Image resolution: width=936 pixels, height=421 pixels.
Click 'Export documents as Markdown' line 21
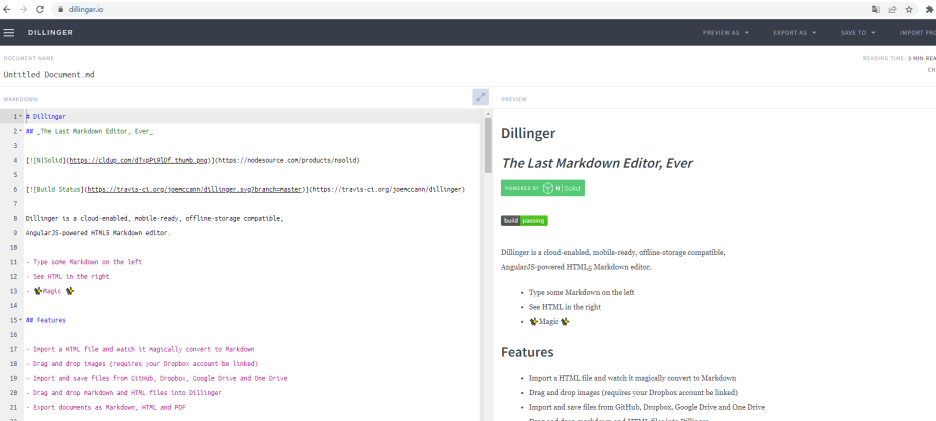pyautogui.click(x=106, y=407)
